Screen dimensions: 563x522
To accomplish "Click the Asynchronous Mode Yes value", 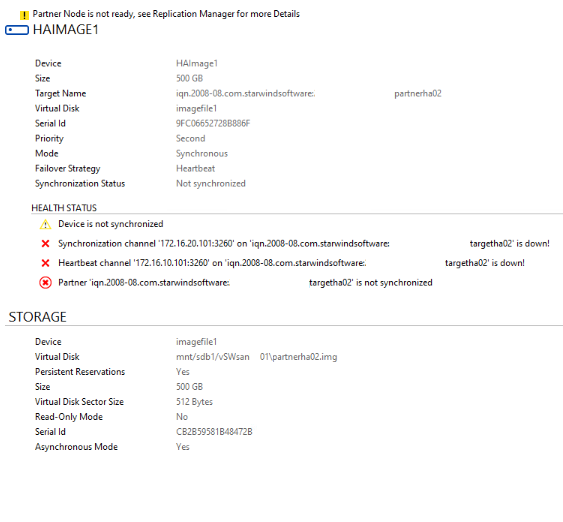I will click(182, 447).
